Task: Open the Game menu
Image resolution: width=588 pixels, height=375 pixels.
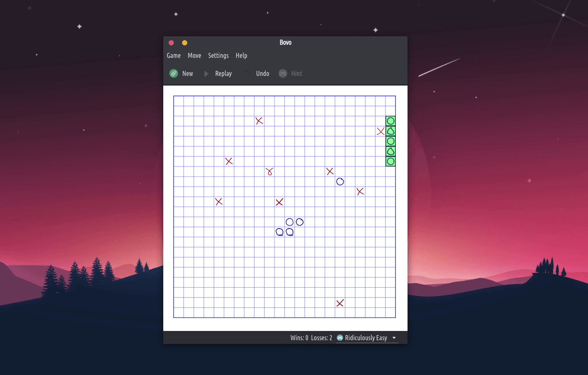Action: point(174,55)
